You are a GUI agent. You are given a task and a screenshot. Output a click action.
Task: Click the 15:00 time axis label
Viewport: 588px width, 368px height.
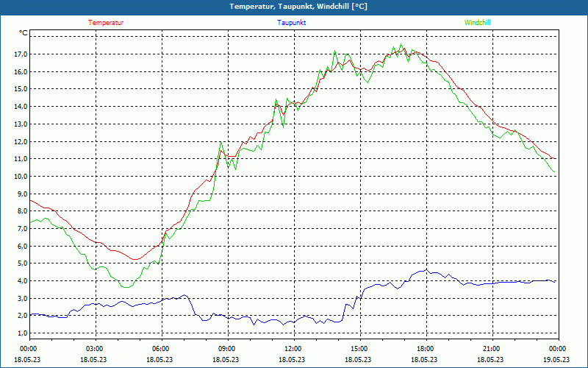359,349
